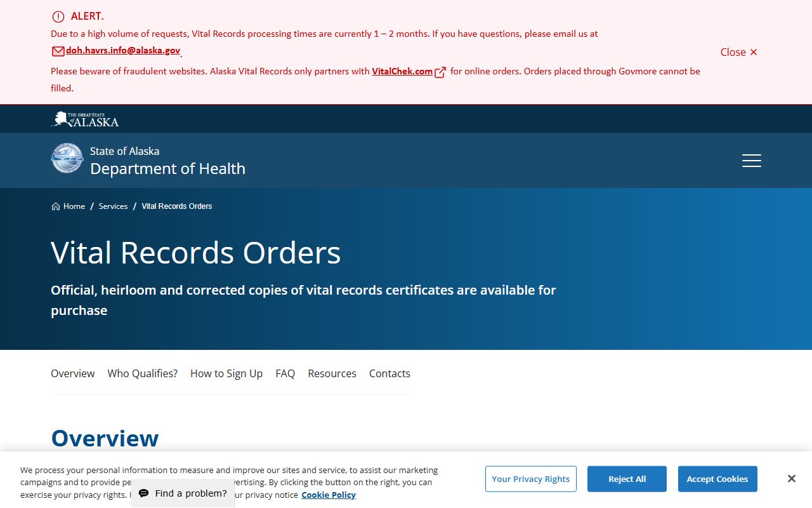Viewport: 812px width, 508px height.
Task: Open the Resources tab
Action: 332,373
